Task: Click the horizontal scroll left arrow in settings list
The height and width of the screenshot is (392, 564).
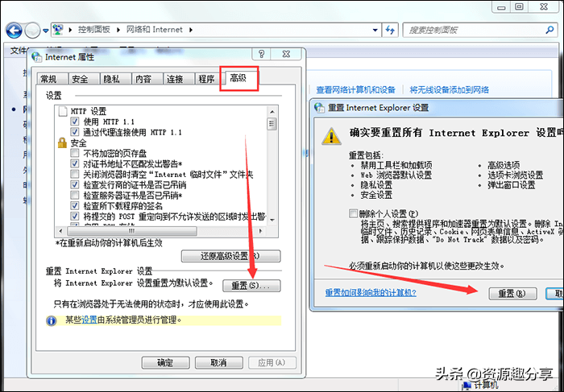Action: (x=60, y=231)
